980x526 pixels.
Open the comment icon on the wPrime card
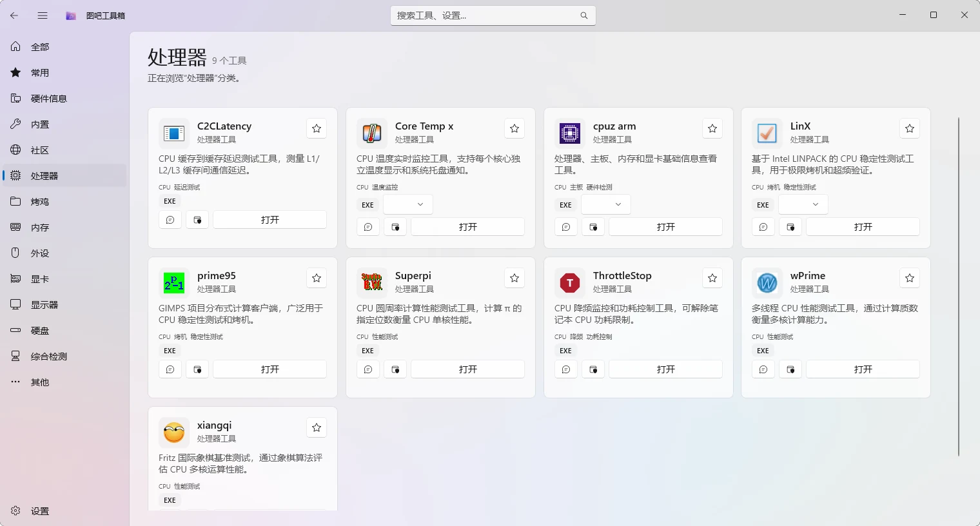763,369
